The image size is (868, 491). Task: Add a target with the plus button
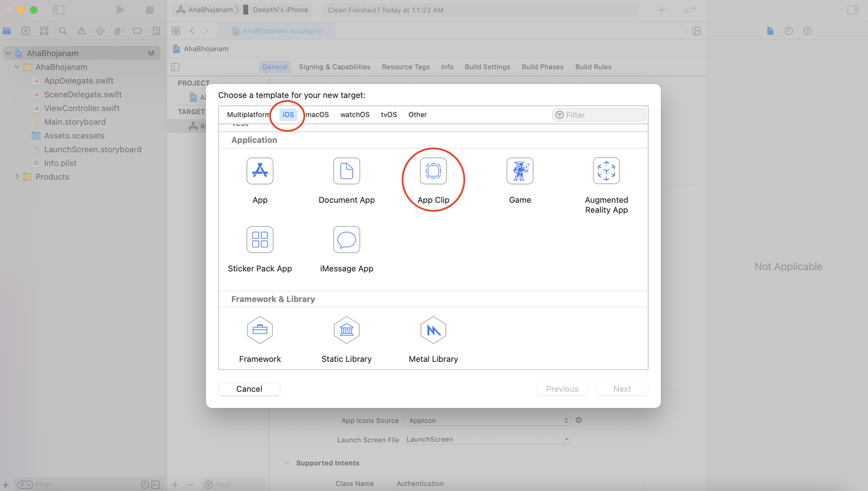point(175,484)
